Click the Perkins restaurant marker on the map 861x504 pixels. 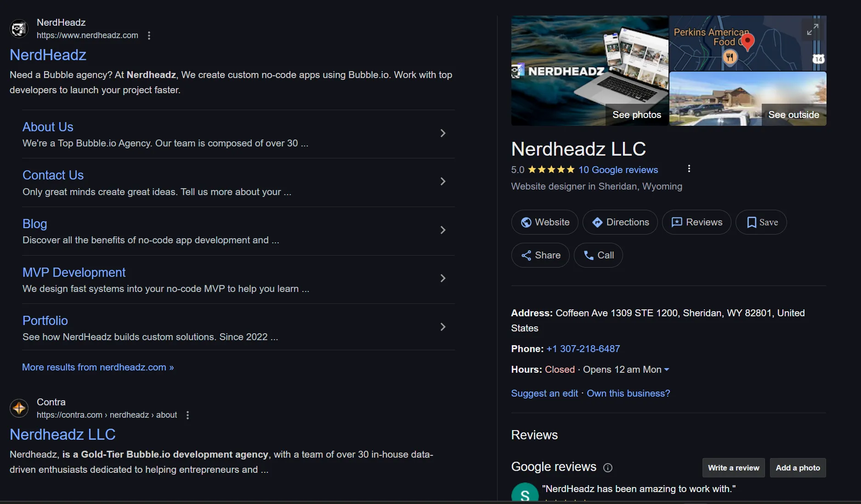point(730,57)
